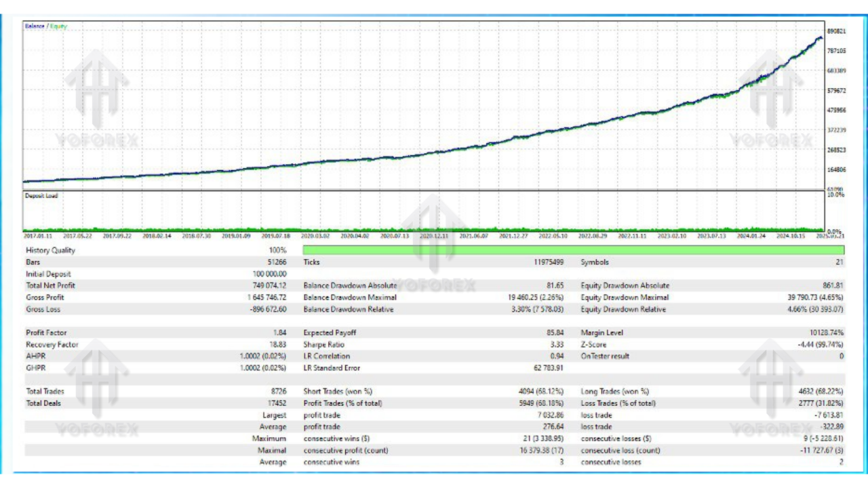
Task: Click the Balance / Equity chart legend
Action: [x=46, y=26]
